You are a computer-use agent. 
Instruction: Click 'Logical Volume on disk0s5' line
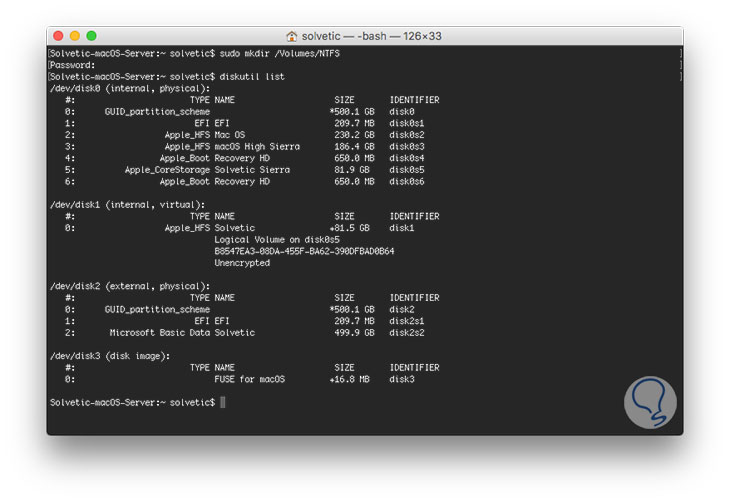[x=277, y=240]
